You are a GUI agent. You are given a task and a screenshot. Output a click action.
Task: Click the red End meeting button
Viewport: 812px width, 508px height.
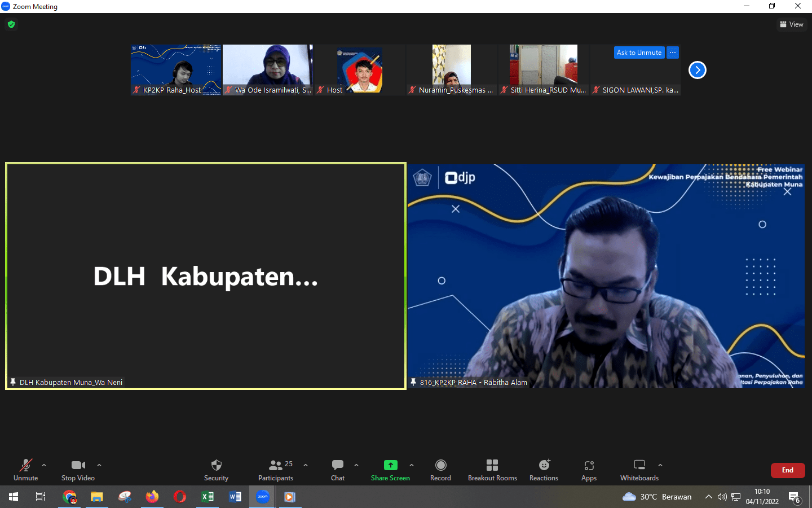click(787, 470)
